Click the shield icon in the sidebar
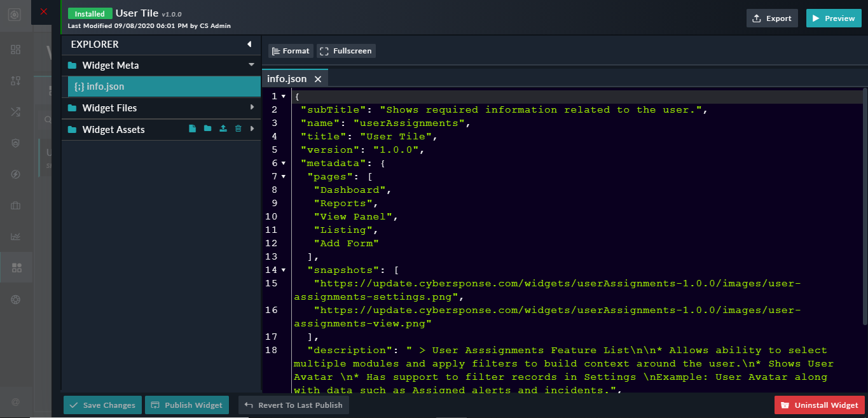Screen dimensions: 868x418 (x=15, y=143)
